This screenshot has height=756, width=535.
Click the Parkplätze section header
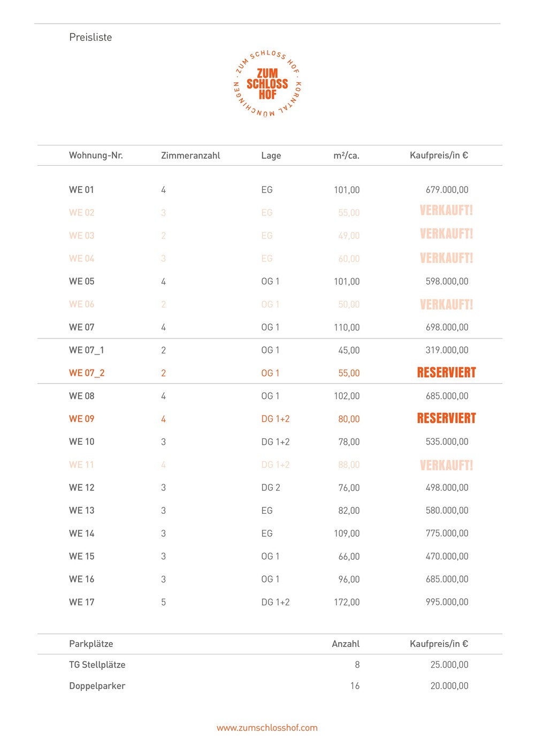coord(91,644)
